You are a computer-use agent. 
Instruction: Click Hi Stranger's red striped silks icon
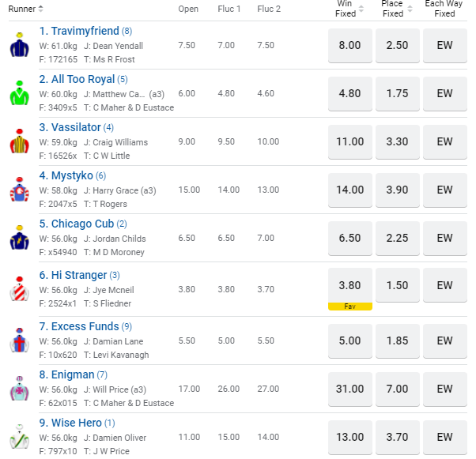pos(19,289)
